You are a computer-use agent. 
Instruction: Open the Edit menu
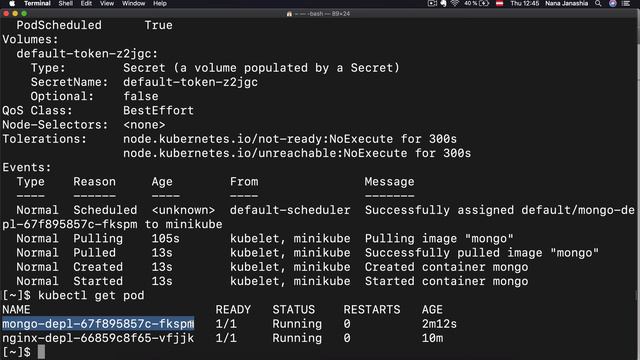86,3
